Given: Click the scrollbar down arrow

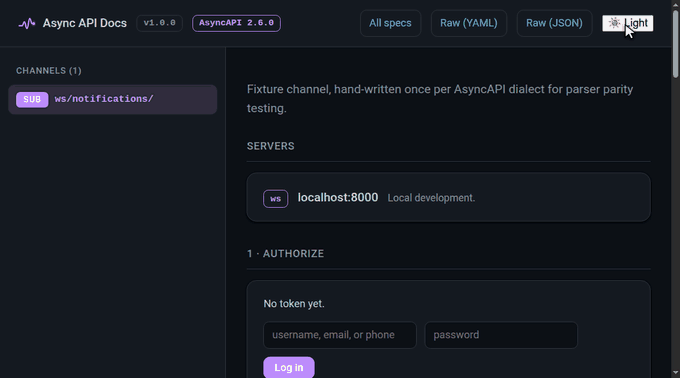Looking at the screenshot, I should (x=675, y=373).
